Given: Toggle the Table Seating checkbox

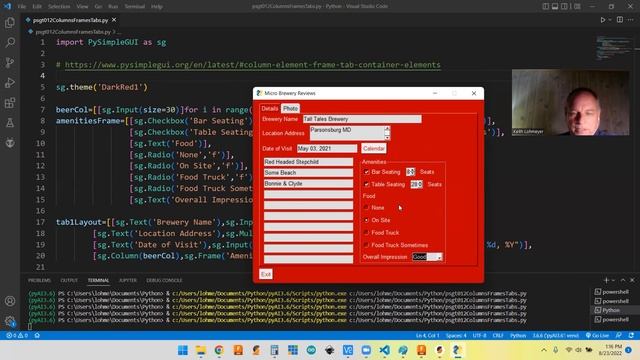Looking at the screenshot, I should point(367,184).
